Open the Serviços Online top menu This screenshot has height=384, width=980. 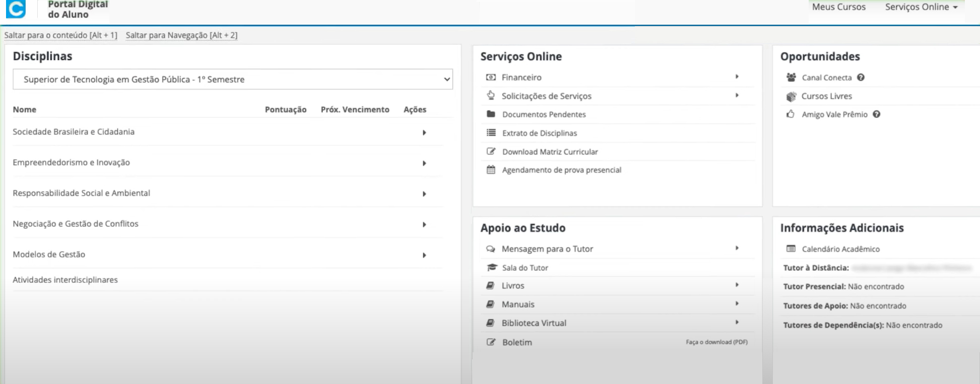(921, 7)
